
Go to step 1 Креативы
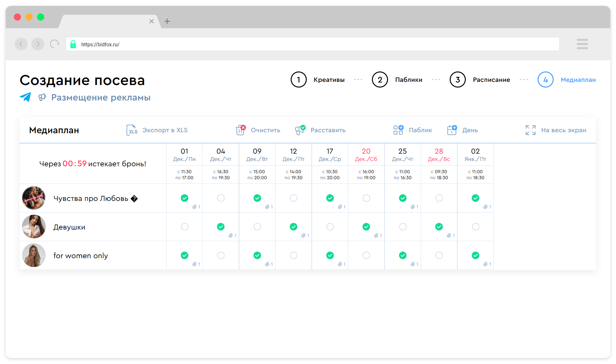pos(299,80)
